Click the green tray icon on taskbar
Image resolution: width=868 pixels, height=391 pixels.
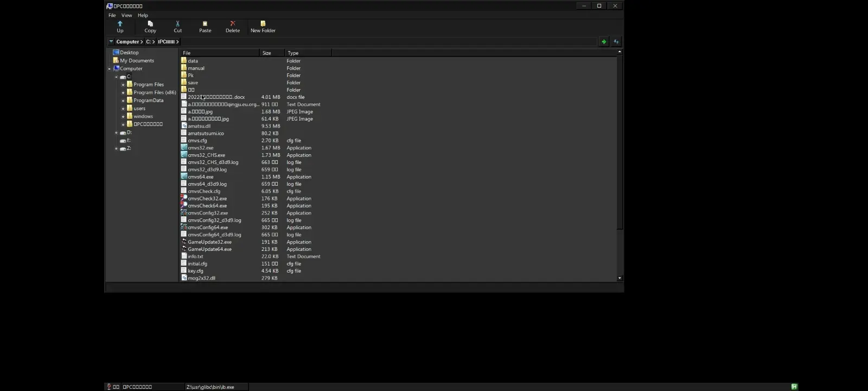[794, 387]
